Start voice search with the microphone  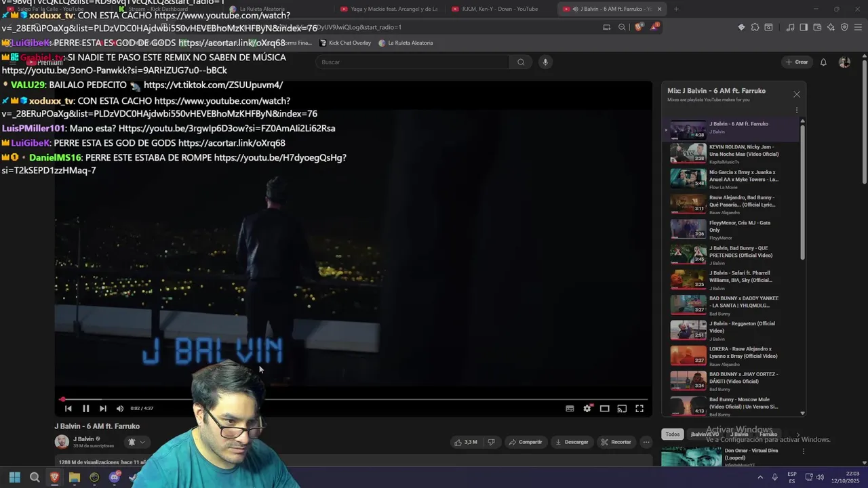(545, 62)
